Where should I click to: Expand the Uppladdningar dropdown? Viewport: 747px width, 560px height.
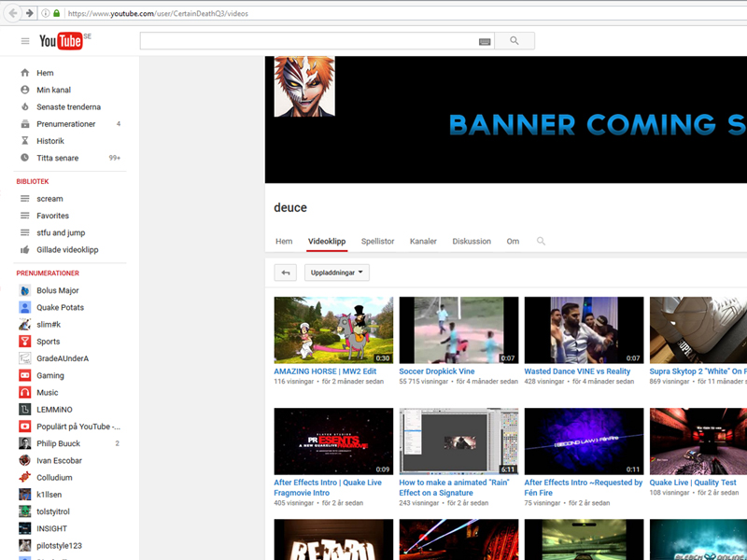(x=337, y=273)
